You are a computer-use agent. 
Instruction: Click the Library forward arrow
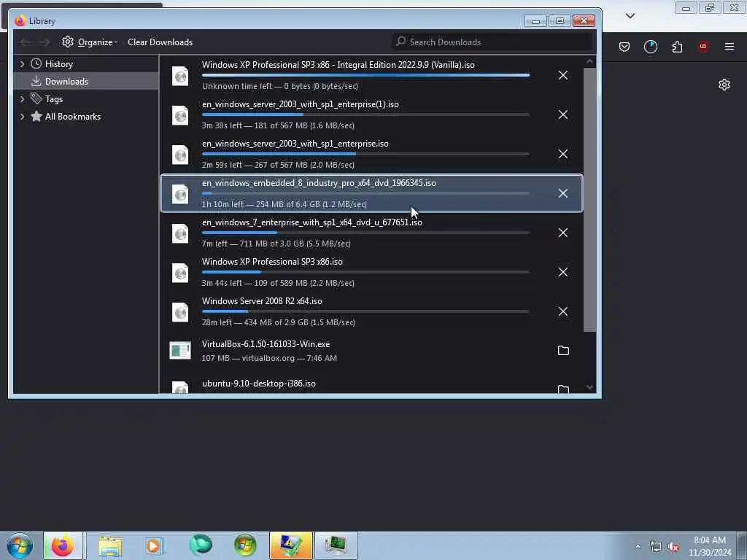[44, 42]
